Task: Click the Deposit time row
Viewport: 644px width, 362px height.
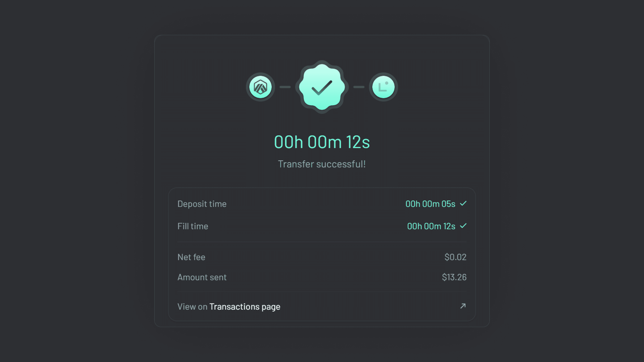Action: click(322, 204)
